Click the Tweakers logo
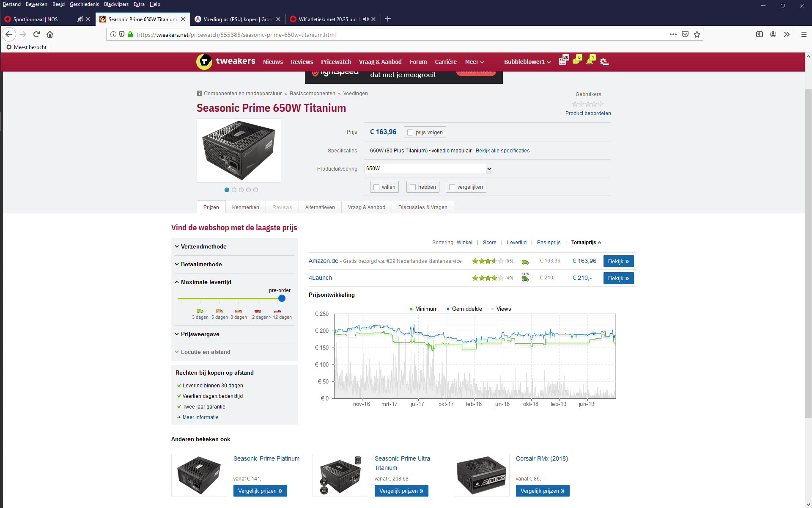The image size is (812, 508). point(226,61)
